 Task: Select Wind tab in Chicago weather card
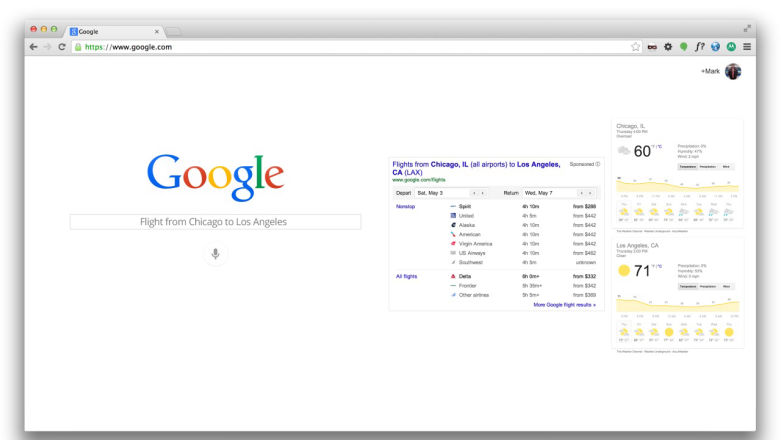pos(726,166)
